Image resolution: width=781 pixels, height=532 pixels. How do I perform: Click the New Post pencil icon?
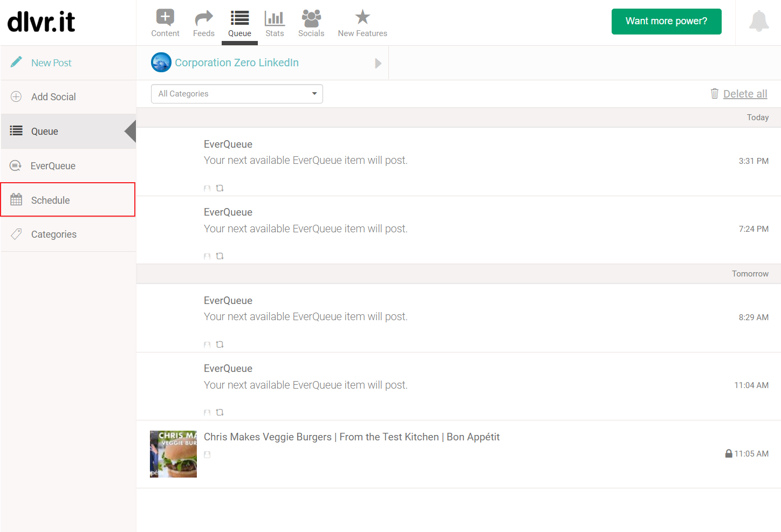point(16,62)
